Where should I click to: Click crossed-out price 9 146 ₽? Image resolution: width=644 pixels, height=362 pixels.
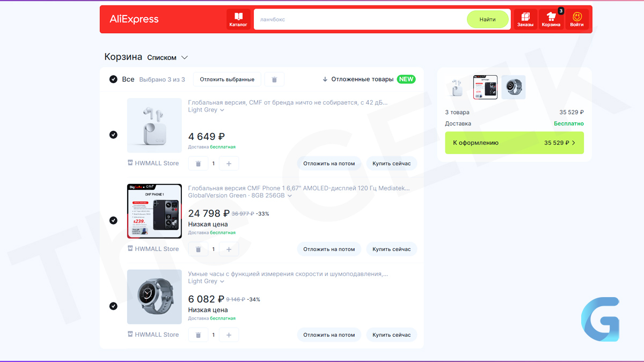[x=236, y=300]
